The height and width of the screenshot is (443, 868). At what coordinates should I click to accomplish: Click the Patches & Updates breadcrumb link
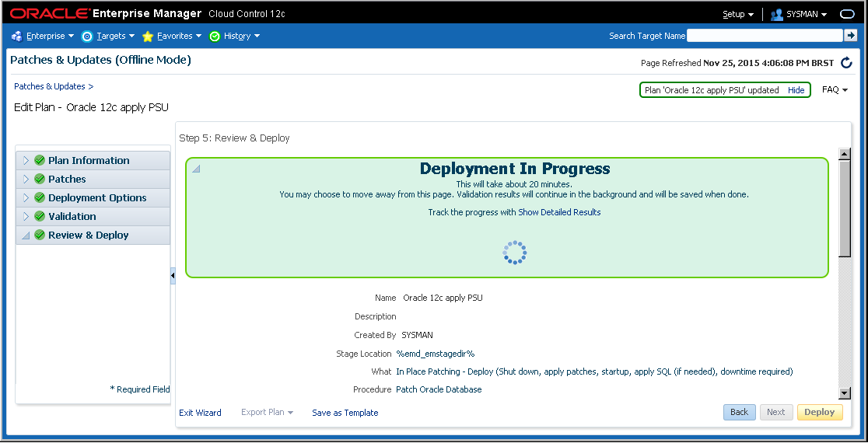(x=50, y=86)
